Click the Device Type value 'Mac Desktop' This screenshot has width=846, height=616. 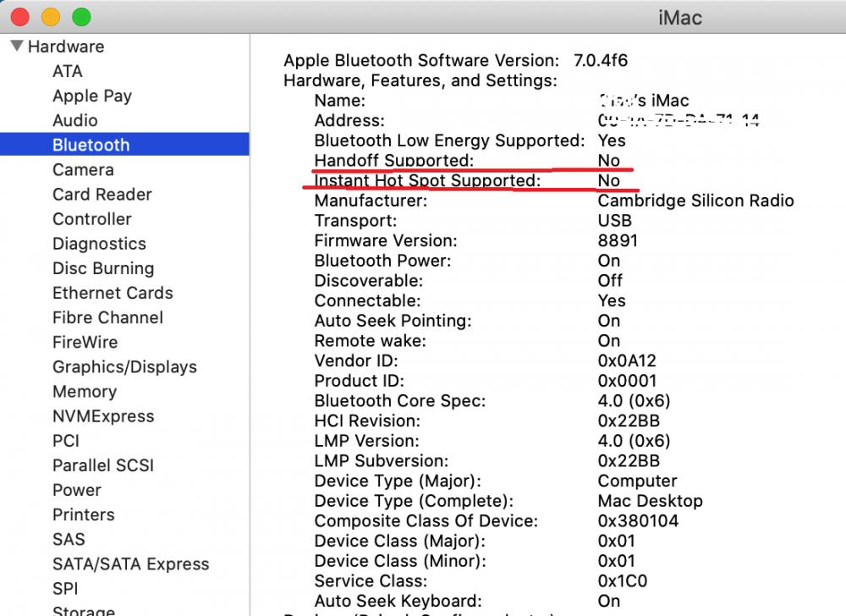click(650, 501)
